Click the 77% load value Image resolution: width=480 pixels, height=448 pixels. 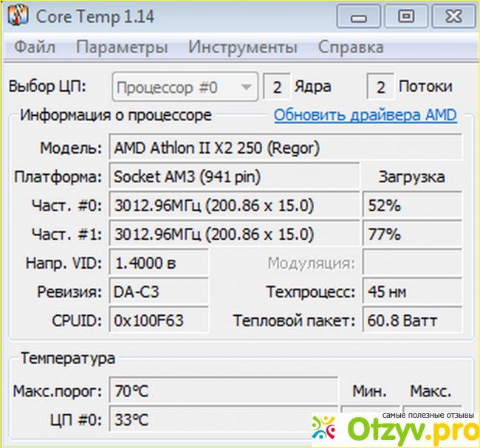pos(412,234)
